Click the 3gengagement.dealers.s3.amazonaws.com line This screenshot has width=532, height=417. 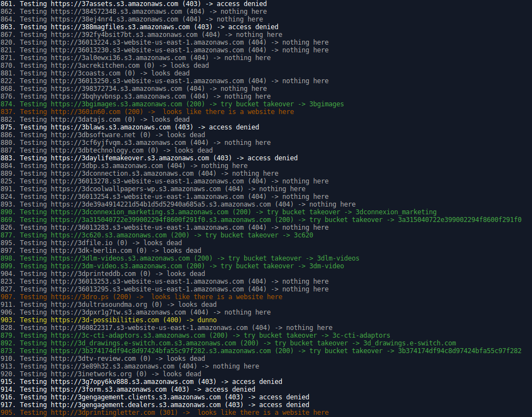155,405
